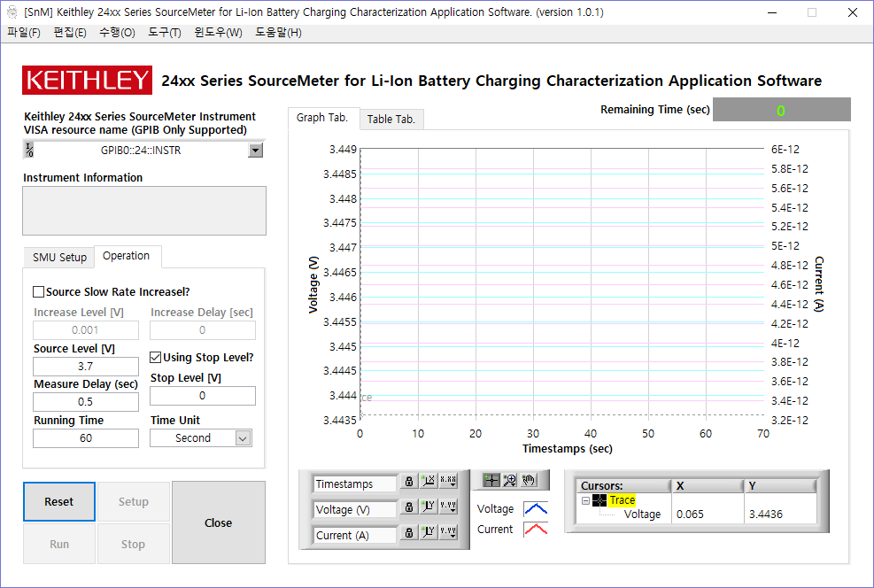Open Voltage (V) axis number format options
This screenshot has height=588, width=874.
pyautogui.click(x=448, y=507)
